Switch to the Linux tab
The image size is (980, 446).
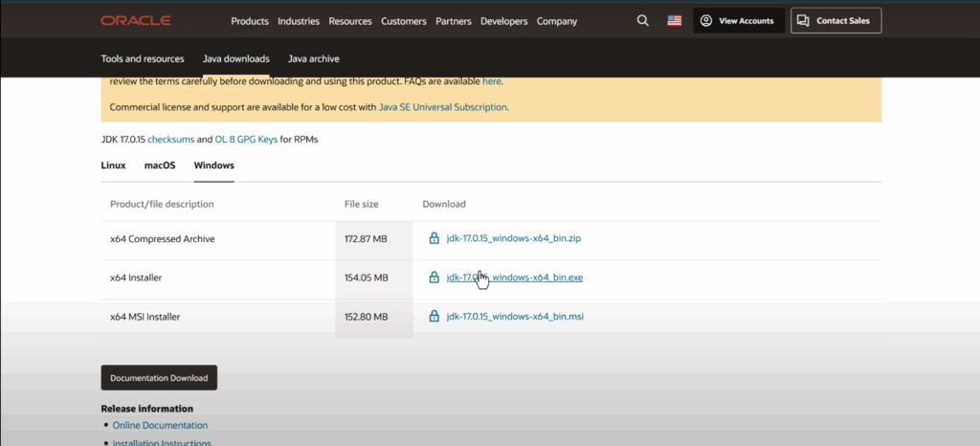point(113,166)
